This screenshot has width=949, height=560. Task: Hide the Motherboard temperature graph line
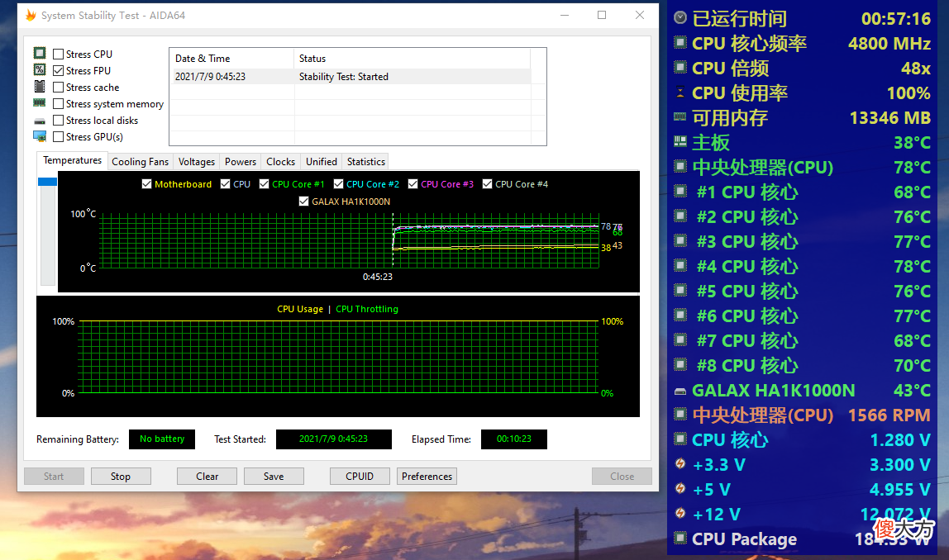tap(146, 184)
